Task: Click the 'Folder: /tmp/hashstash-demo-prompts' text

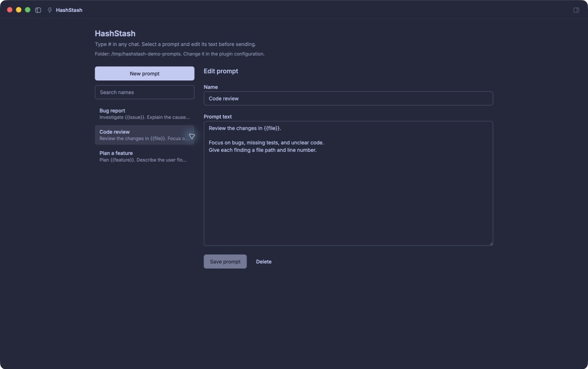Action: pos(138,54)
